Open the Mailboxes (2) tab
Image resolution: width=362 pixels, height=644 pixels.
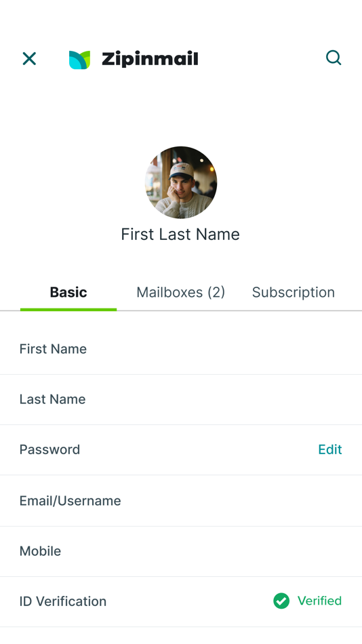tap(181, 292)
